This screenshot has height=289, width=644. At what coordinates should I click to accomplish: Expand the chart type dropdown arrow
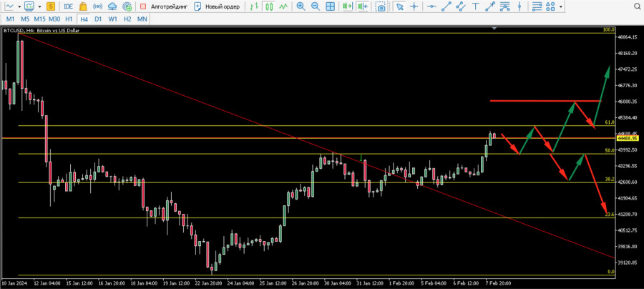[19, 6]
